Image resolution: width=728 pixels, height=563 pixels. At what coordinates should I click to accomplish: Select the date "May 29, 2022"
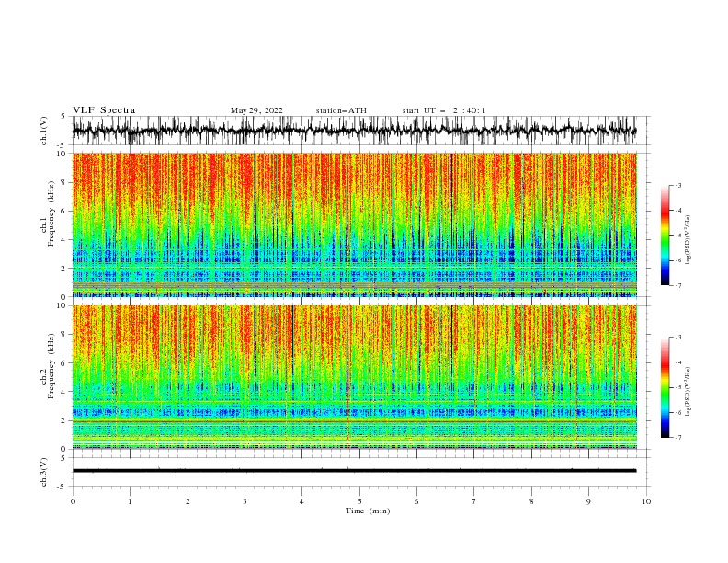pos(256,110)
